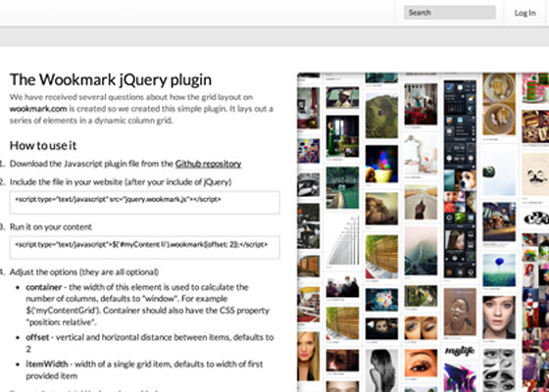549x392 pixels.
Task: Click "Include the file in your website" step
Action: (x=121, y=182)
